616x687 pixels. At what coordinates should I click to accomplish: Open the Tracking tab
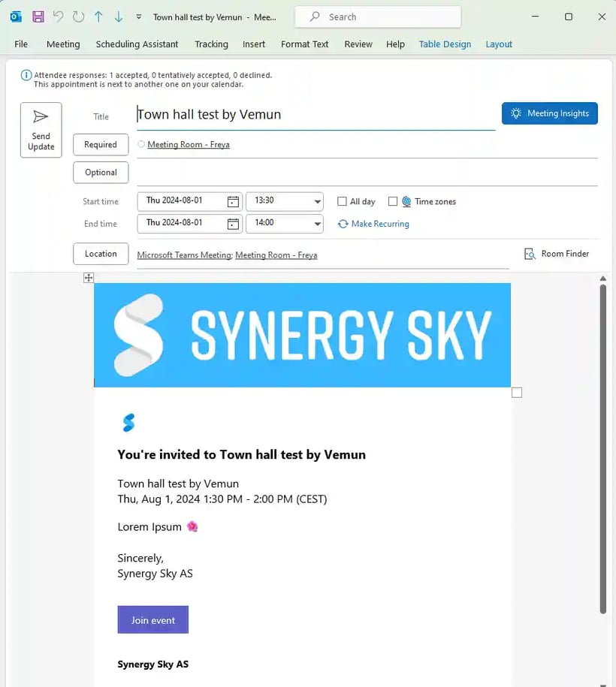point(211,44)
